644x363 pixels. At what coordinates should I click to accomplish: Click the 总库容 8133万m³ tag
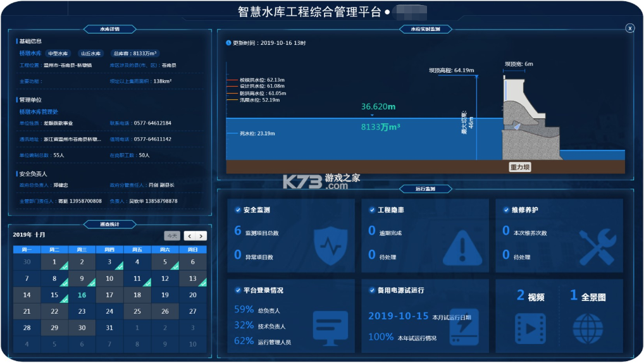coord(135,53)
